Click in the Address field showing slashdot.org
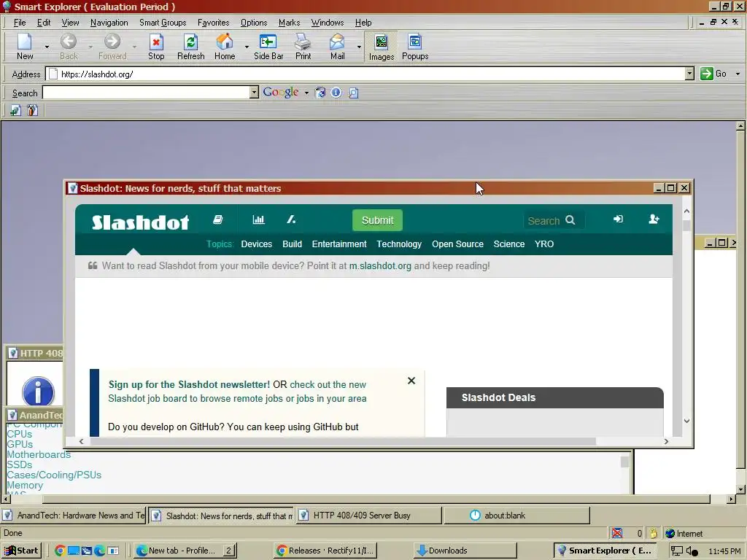The height and width of the screenshot is (560, 747). coord(366,74)
